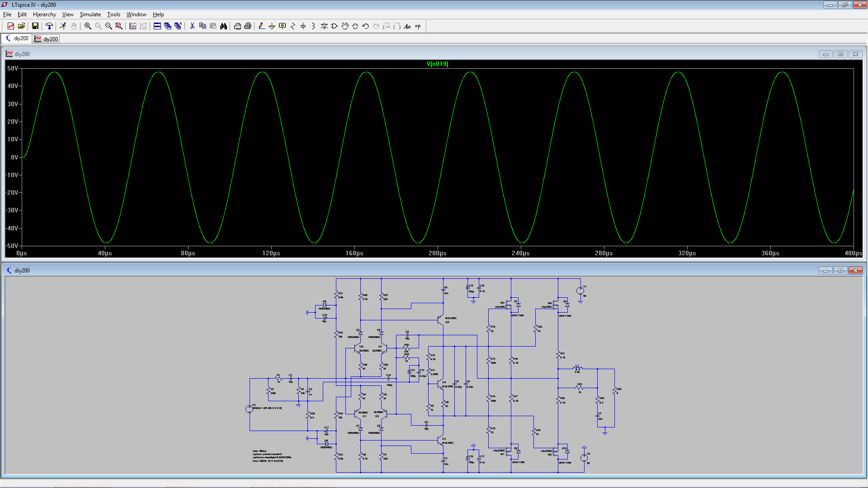Click the .tran 400us directive text
Screen dimensions: 868x488
pyautogui.click(x=259, y=451)
